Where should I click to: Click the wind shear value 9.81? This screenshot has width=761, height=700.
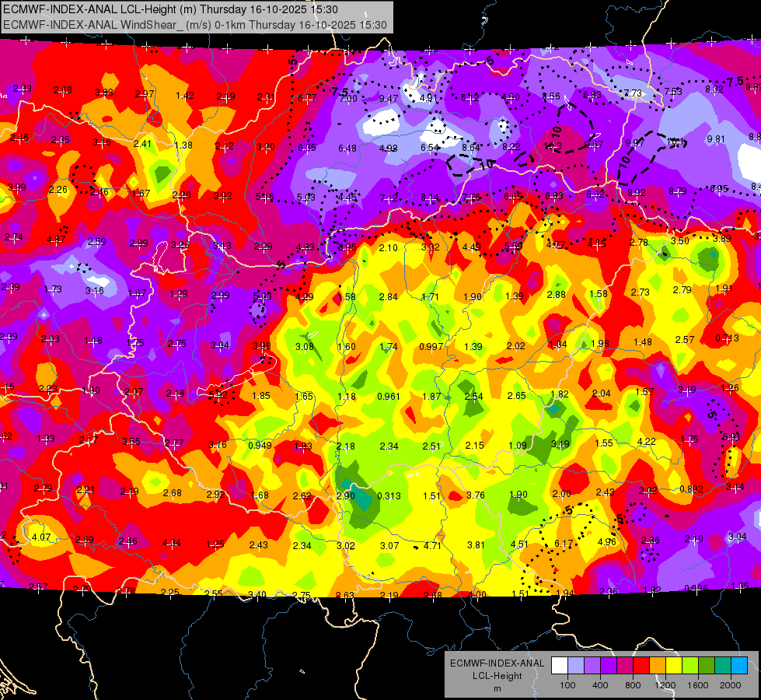[x=716, y=139]
